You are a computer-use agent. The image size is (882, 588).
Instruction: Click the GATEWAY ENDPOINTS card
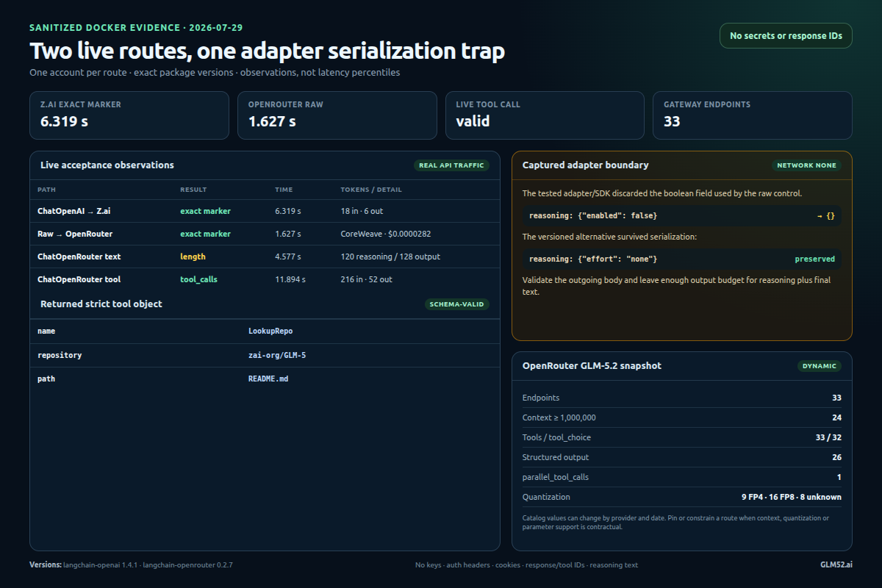[753, 115]
